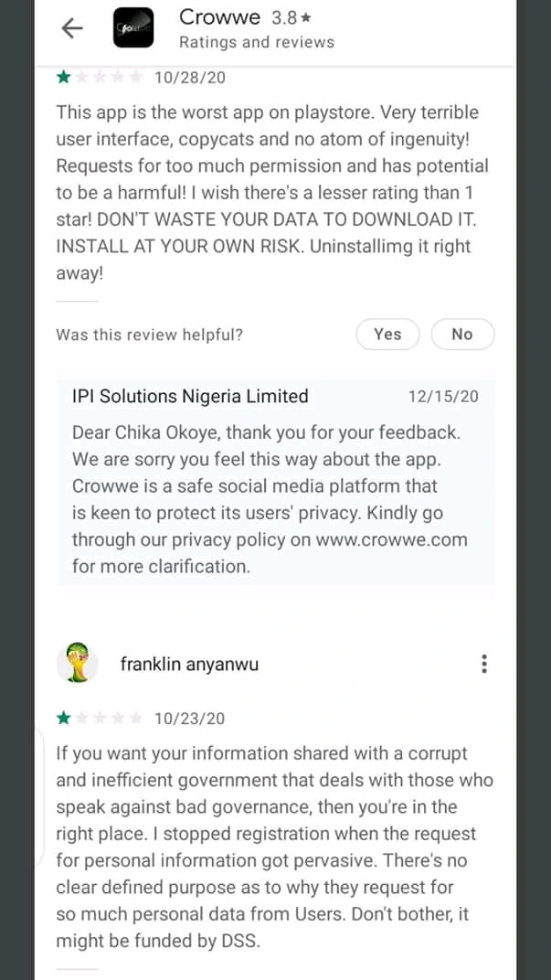This screenshot has width=551, height=980.
Task: Open franklin anyanwu's three-dot menu
Action: coord(484,665)
